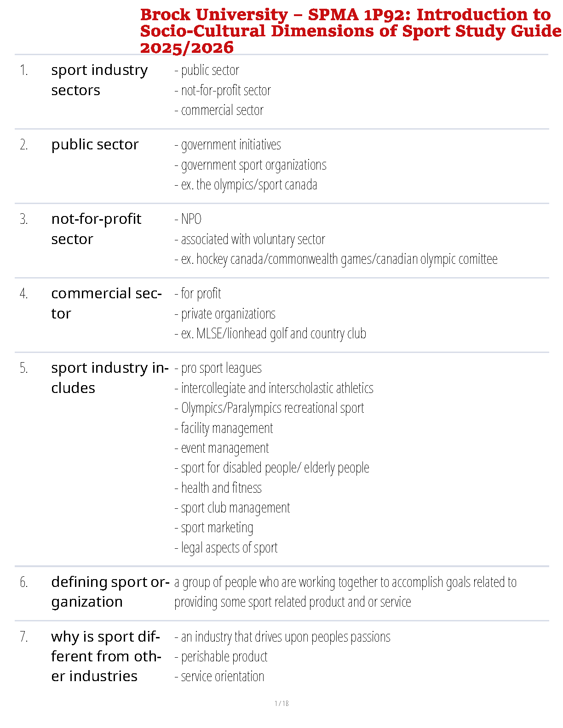
Task: Click the "not-for-profit sector" term in row 3
Action: pos(96,229)
